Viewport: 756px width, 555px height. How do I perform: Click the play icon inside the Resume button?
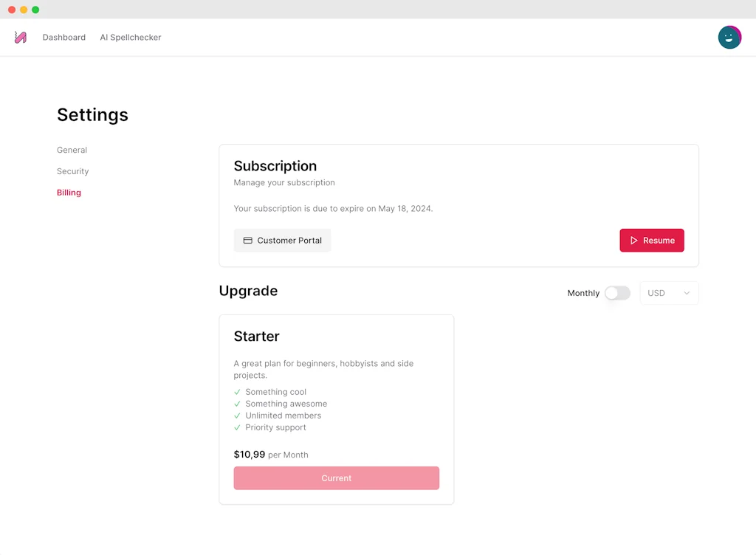[633, 240]
